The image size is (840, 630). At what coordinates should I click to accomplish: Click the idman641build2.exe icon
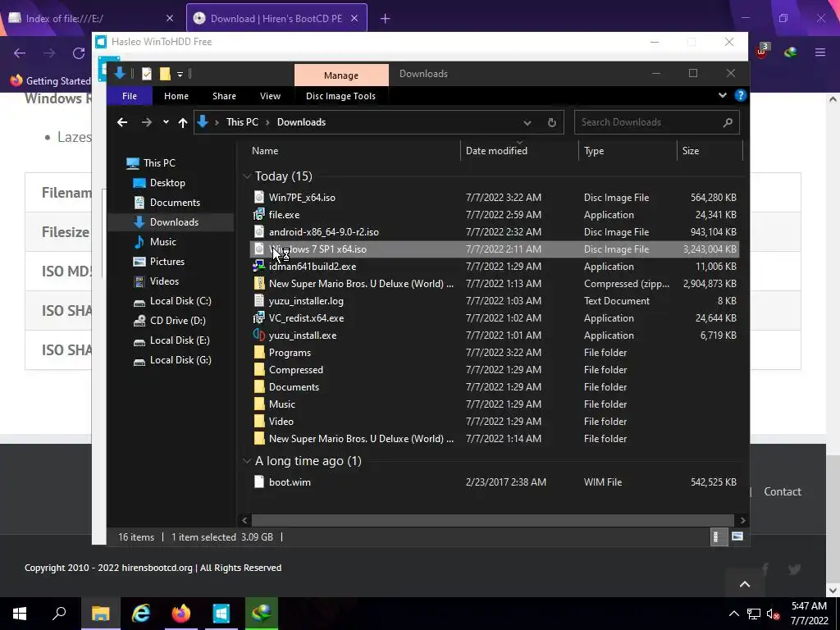[x=259, y=267]
